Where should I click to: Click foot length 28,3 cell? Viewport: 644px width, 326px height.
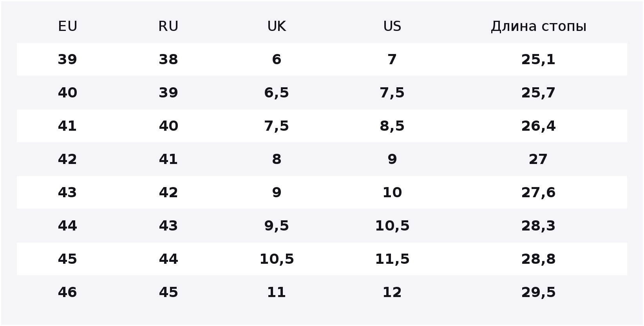[x=539, y=226]
